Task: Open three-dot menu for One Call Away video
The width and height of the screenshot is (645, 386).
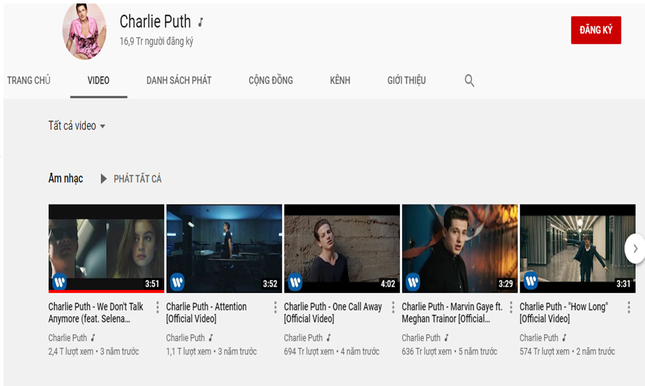Action: click(x=393, y=307)
